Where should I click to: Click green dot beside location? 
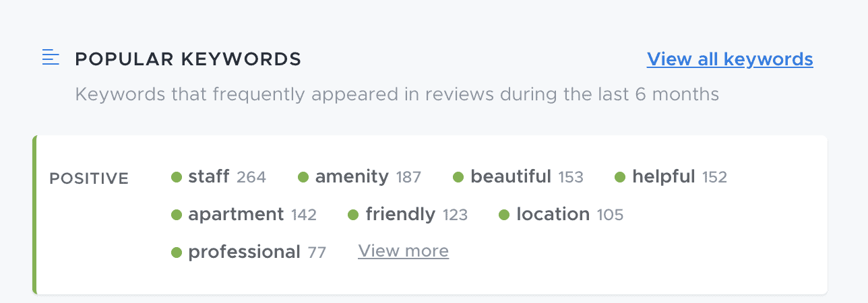coord(504,215)
